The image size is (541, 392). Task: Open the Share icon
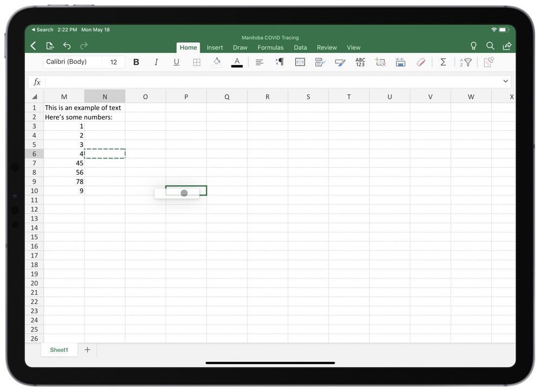[x=507, y=46]
